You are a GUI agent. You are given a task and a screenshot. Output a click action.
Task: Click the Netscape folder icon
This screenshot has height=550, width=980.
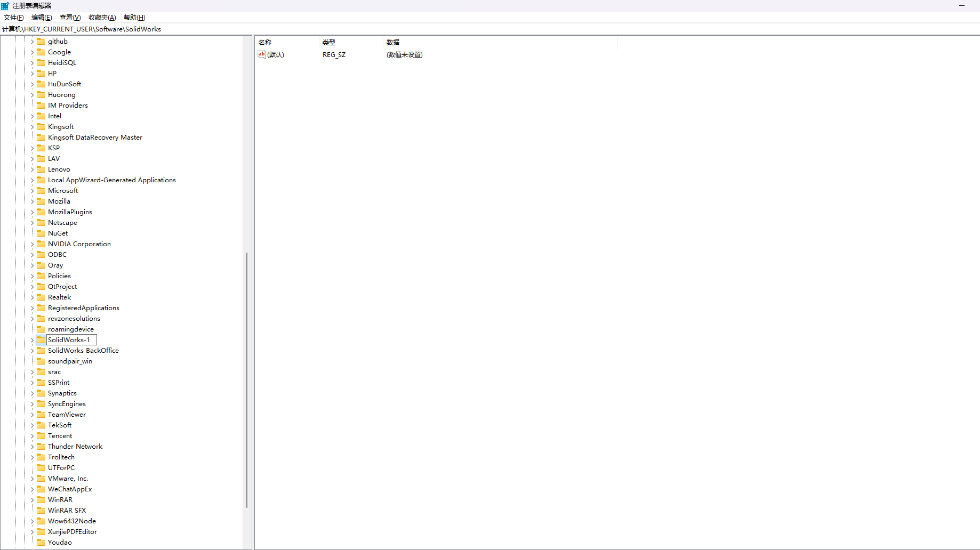(x=41, y=222)
